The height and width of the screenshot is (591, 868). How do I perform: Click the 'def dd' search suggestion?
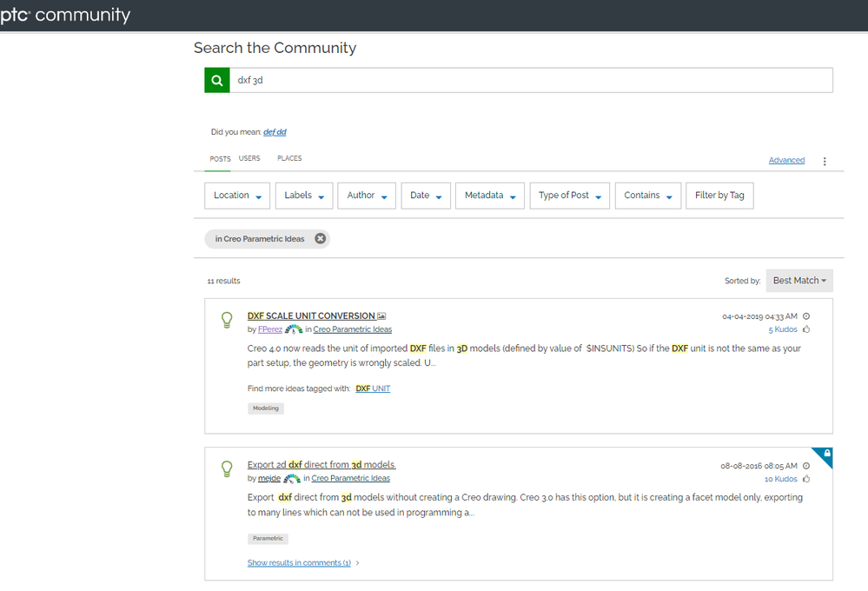click(x=275, y=132)
